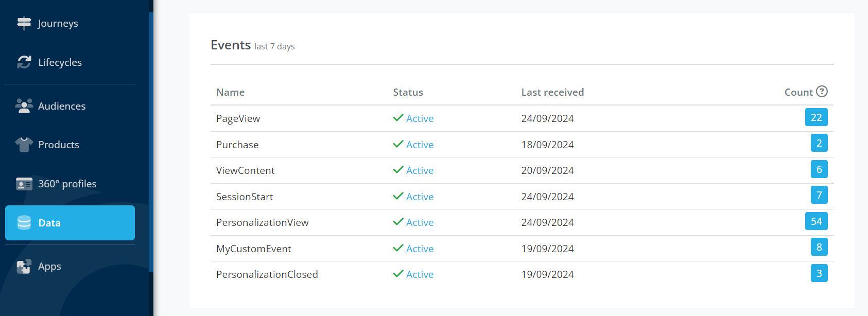Click the Products t-shirt icon
Image resolution: width=868 pixels, height=316 pixels.
[24, 145]
